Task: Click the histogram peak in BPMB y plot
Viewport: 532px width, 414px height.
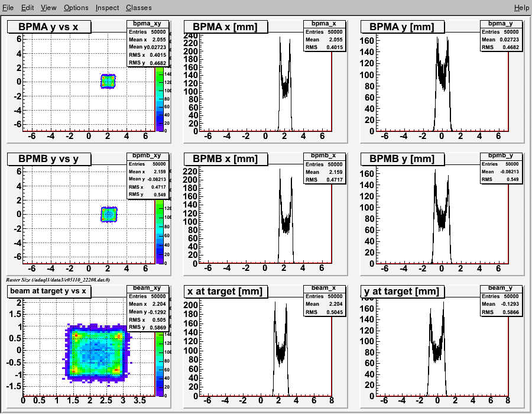Action: 435,171
